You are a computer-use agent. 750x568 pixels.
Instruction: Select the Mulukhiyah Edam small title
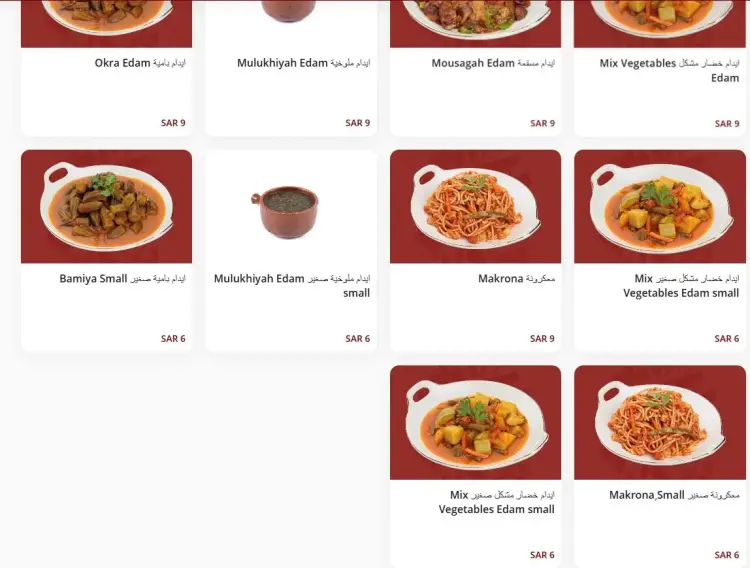pyautogui.click(x=292, y=285)
